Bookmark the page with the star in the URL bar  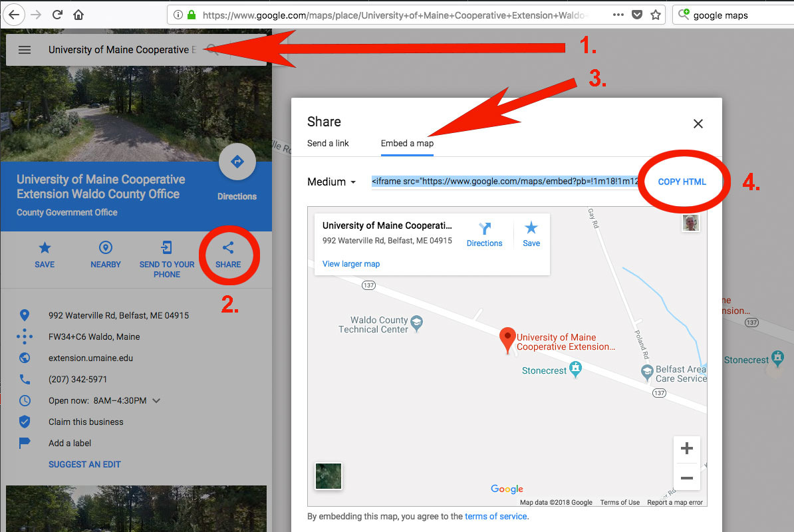click(656, 15)
